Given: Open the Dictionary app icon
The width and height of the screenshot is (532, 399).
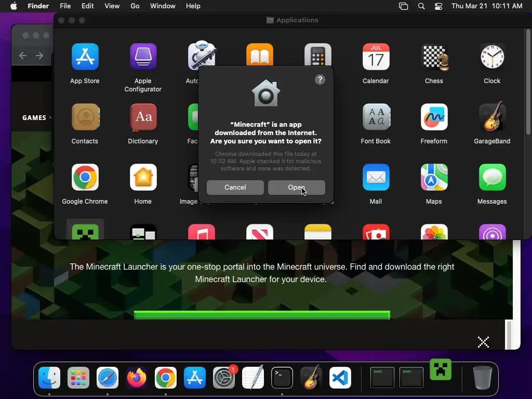Looking at the screenshot, I should [x=143, y=117].
